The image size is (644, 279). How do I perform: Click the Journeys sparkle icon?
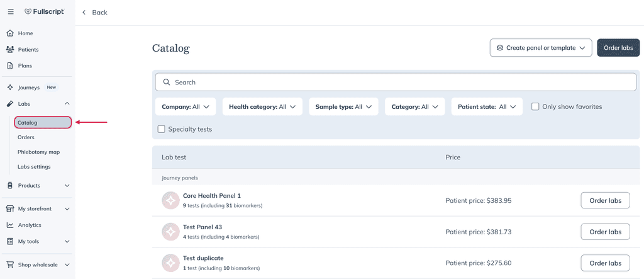pyautogui.click(x=10, y=88)
